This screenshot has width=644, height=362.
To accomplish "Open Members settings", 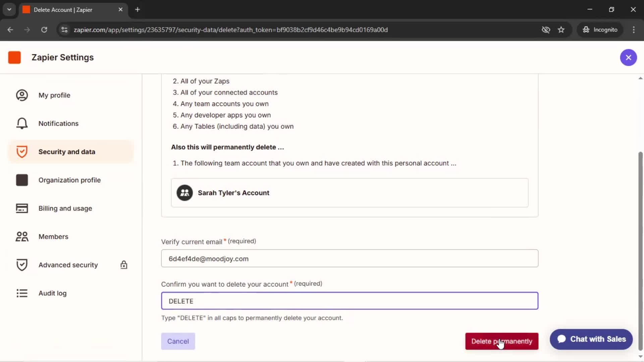I will coord(71,237).
